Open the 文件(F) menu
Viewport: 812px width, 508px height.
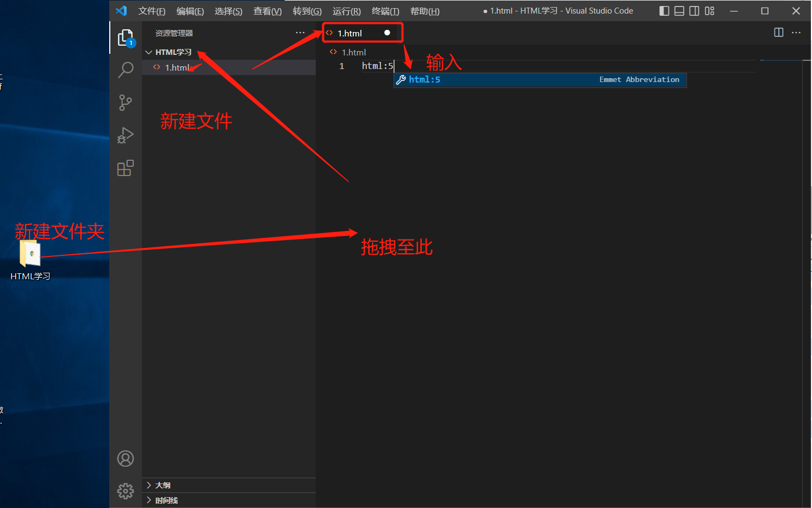point(152,11)
